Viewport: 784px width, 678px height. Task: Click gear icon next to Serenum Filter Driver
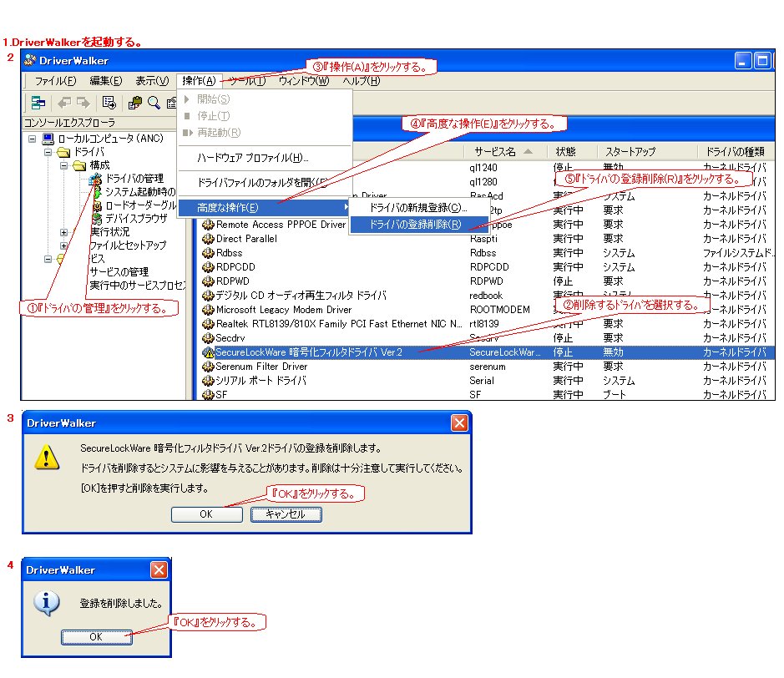click(x=208, y=367)
